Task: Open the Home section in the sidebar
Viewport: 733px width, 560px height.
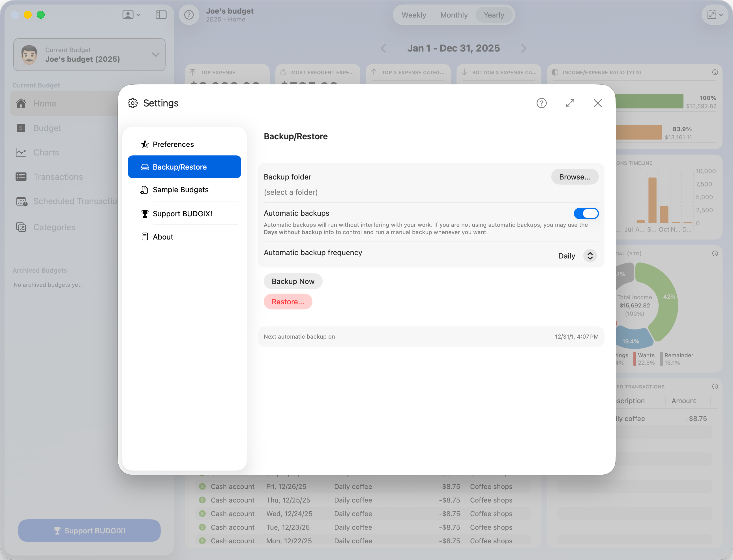Action: 21,103
